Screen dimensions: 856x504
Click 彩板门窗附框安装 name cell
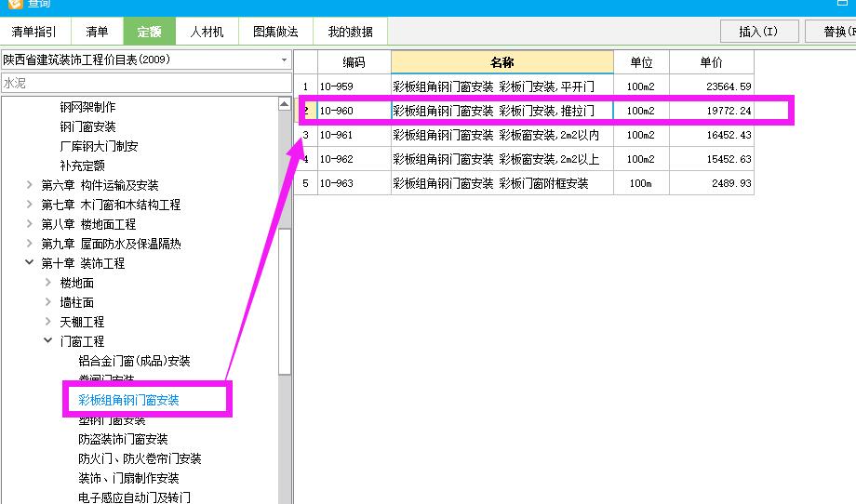click(502, 183)
